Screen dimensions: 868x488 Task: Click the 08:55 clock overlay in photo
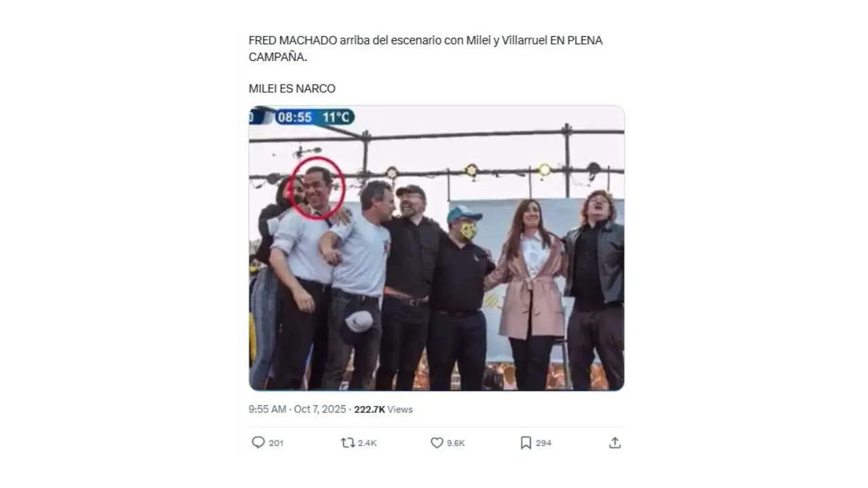pos(294,117)
